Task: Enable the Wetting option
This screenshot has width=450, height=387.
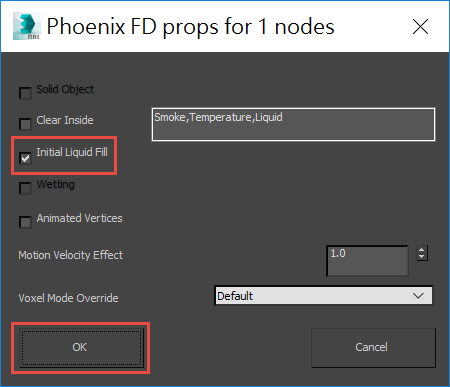Action: 25,188
